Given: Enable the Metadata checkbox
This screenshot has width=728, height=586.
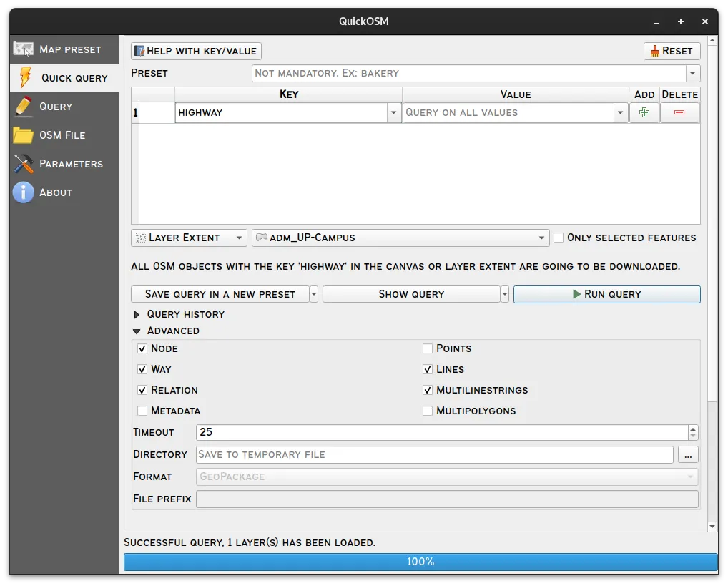Looking at the screenshot, I should [x=142, y=411].
